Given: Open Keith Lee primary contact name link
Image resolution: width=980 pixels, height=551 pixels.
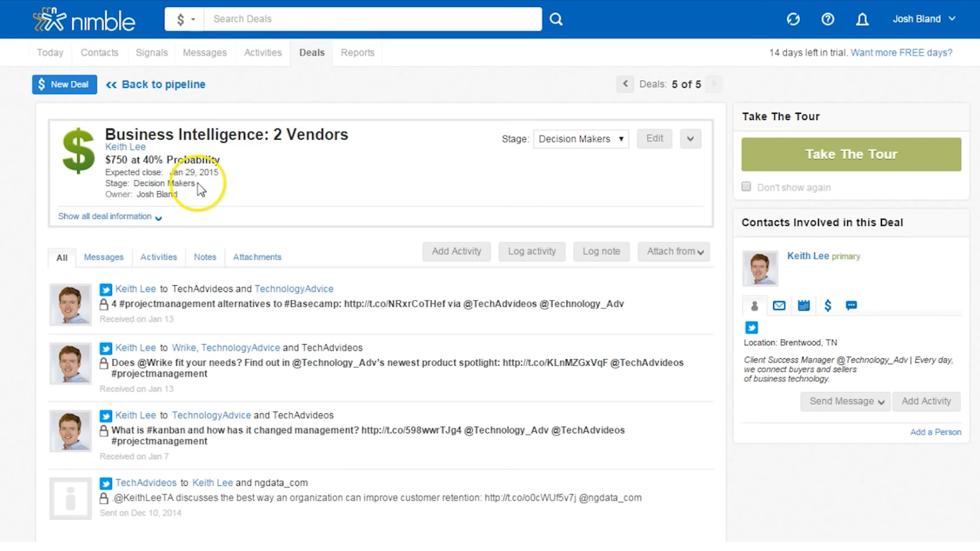Looking at the screenshot, I should tap(808, 256).
